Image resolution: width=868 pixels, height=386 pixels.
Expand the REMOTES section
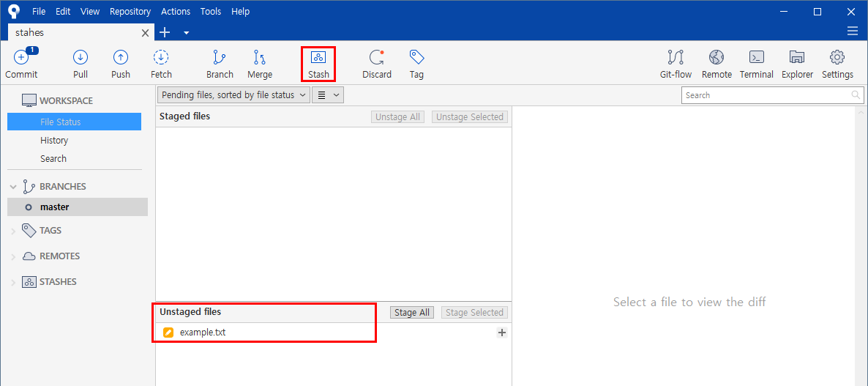coord(13,256)
